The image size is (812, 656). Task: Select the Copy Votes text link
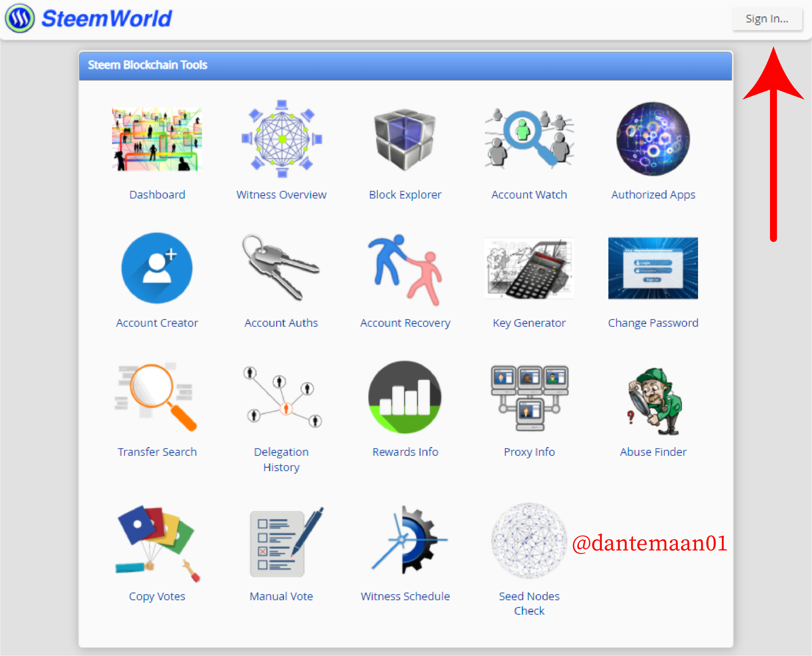pos(157,597)
